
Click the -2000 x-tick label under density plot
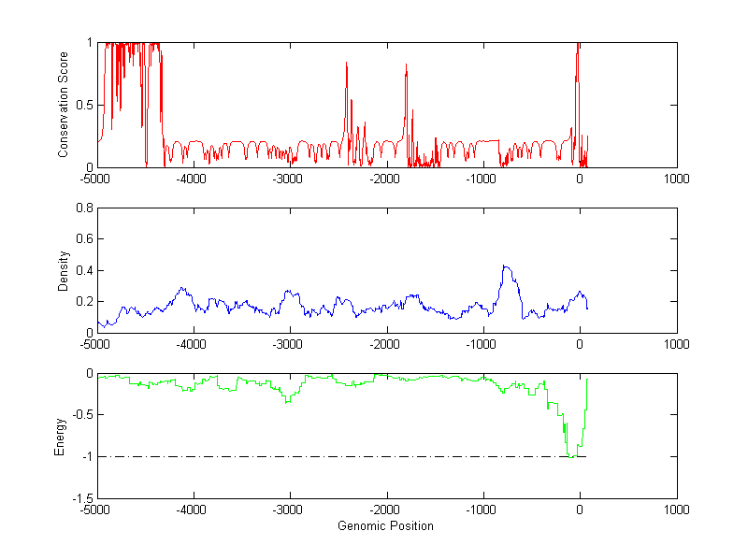pyautogui.click(x=385, y=344)
